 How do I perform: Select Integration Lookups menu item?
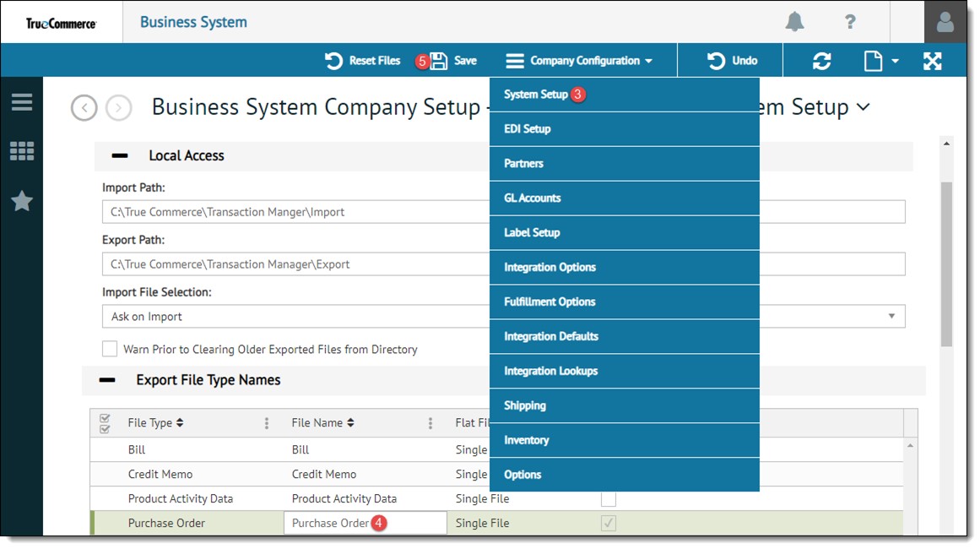pyautogui.click(x=625, y=372)
